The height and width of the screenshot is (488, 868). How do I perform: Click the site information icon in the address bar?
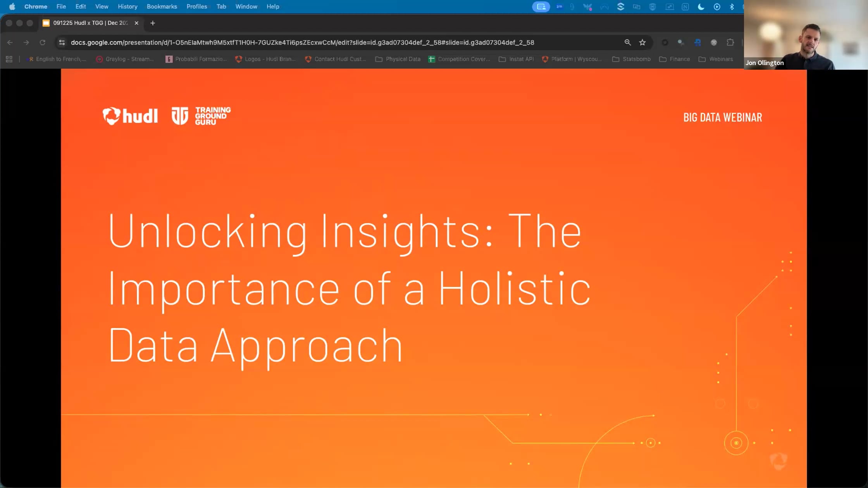[62, 43]
